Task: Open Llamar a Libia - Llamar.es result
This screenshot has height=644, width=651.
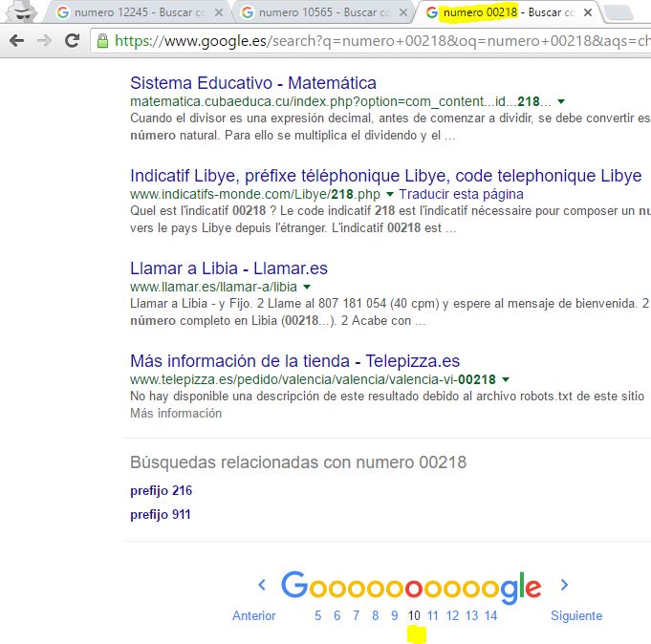Action: point(228,268)
